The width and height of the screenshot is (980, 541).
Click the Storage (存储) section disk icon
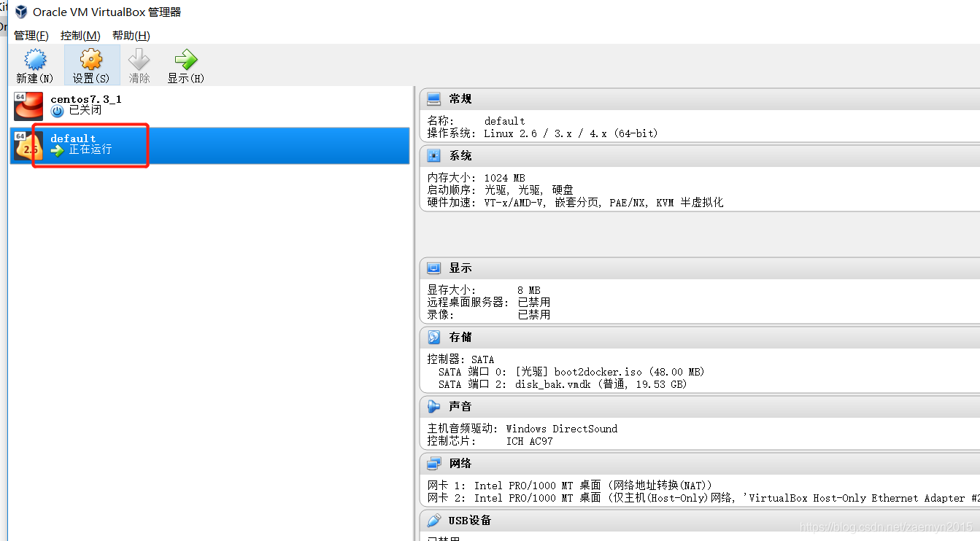[x=434, y=338]
